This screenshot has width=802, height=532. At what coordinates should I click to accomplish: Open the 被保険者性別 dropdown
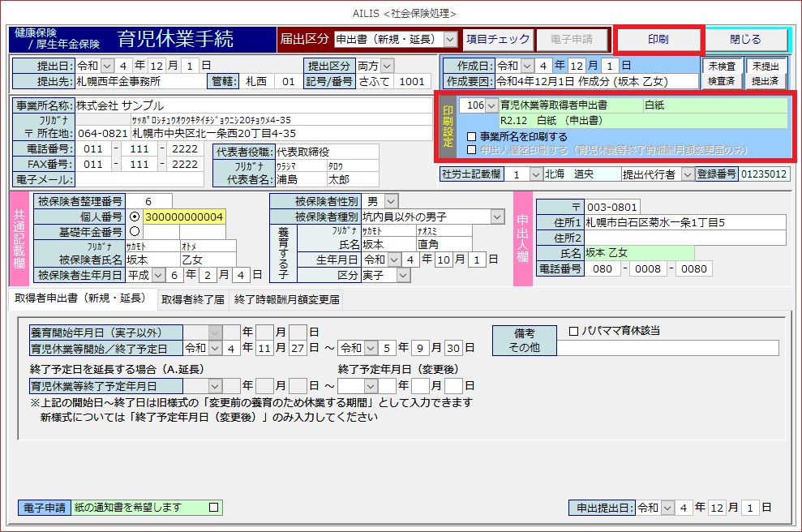tap(392, 201)
